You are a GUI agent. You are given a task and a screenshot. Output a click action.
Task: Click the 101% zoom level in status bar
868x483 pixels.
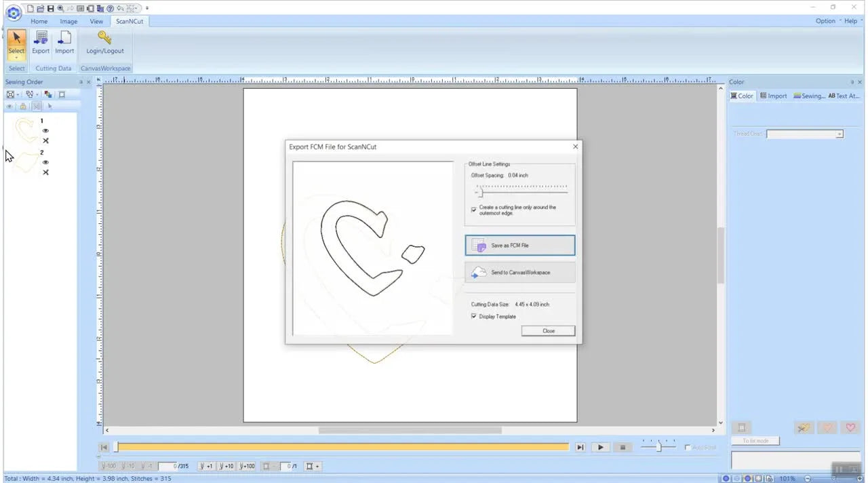(787, 478)
